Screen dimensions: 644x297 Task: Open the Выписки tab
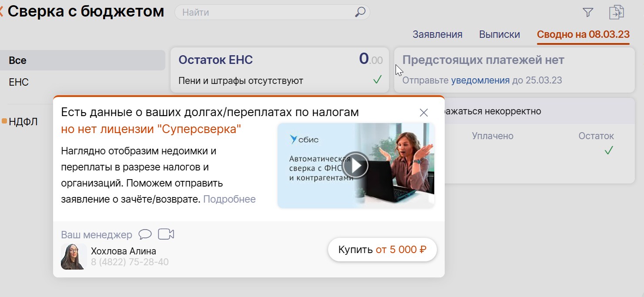click(499, 34)
